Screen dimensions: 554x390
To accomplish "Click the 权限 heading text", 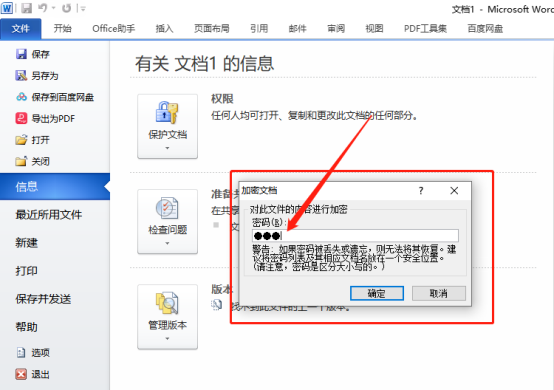I will (222, 99).
